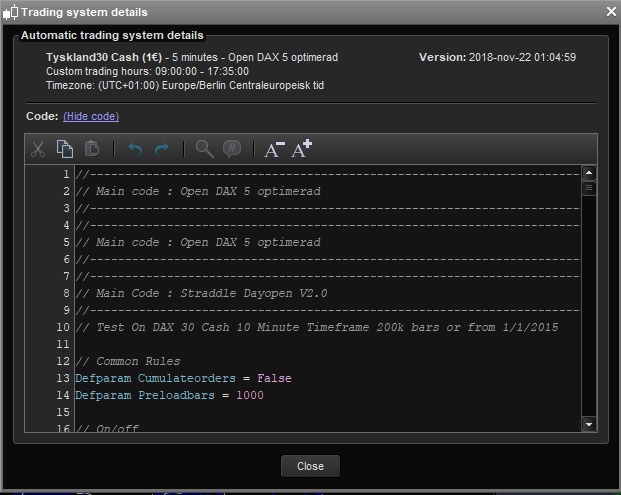
Task: Click the Paste clipboard icon
Action: 92,148
